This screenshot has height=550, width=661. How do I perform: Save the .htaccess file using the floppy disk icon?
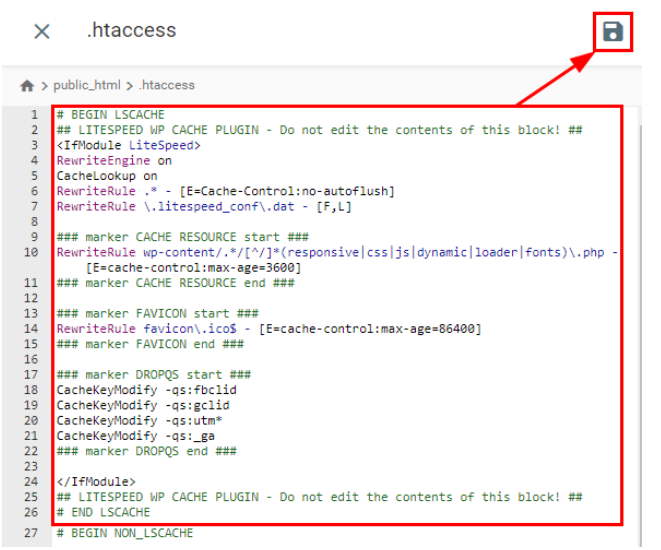pos(613,32)
